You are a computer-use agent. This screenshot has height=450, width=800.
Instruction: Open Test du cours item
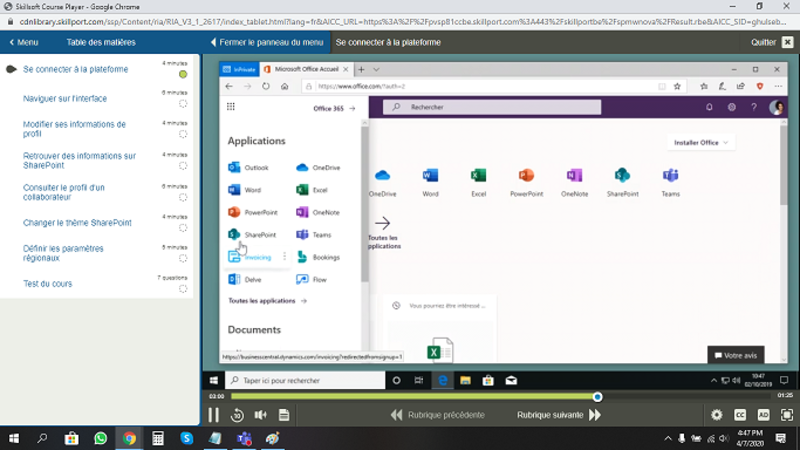[47, 284]
